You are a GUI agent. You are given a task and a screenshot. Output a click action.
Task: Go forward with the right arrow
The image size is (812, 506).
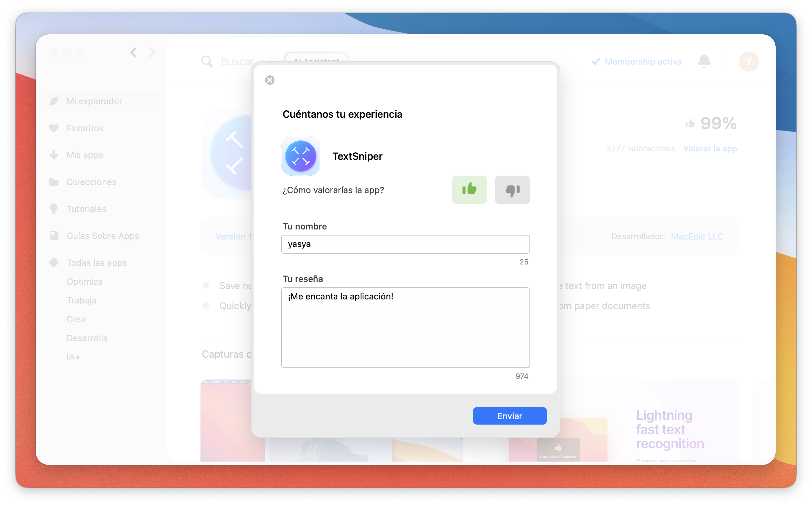(152, 52)
